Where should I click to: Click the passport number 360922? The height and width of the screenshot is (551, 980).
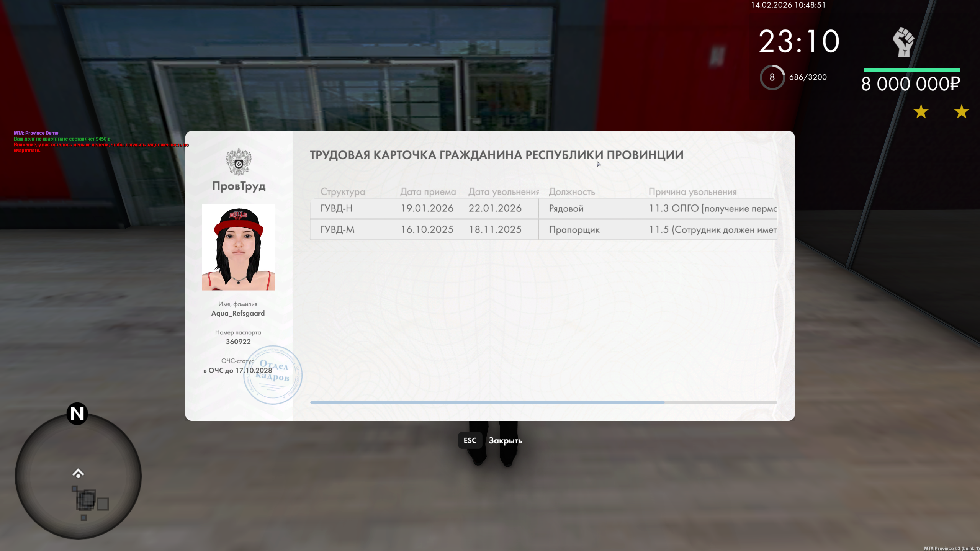238,342
